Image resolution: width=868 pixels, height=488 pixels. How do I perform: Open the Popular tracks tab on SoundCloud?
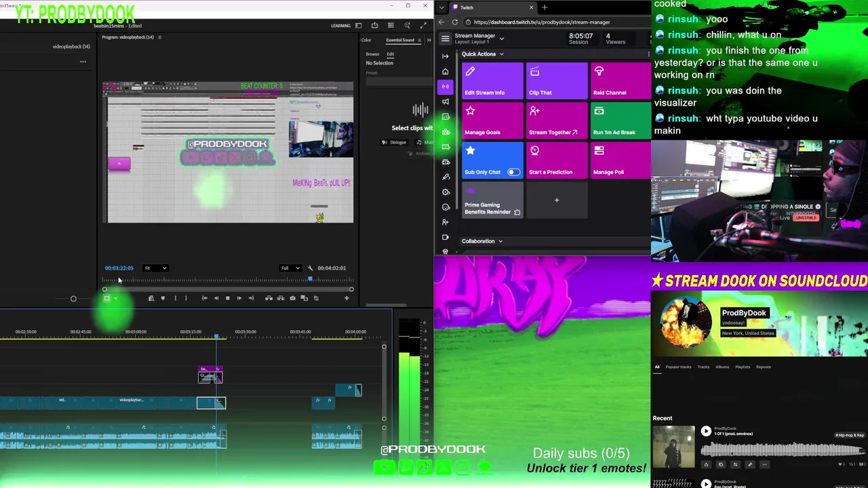[x=678, y=367]
